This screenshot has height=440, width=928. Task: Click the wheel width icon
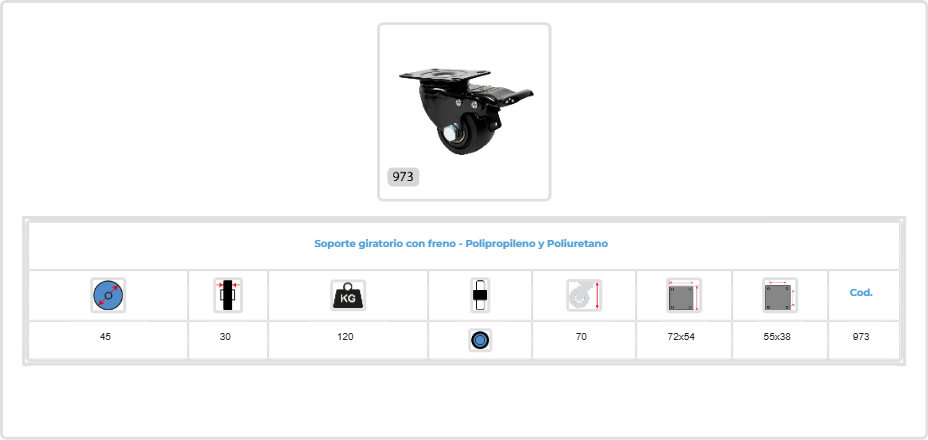[x=228, y=295]
